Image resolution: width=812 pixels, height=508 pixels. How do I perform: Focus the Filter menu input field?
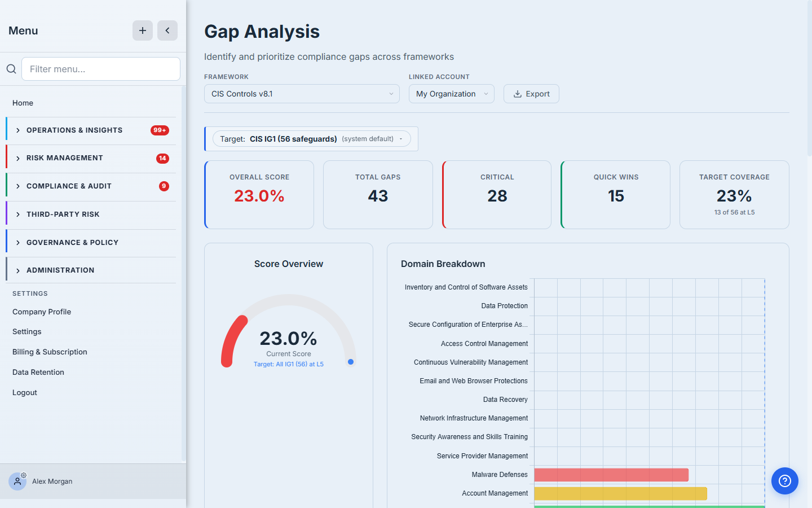(101, 69)
